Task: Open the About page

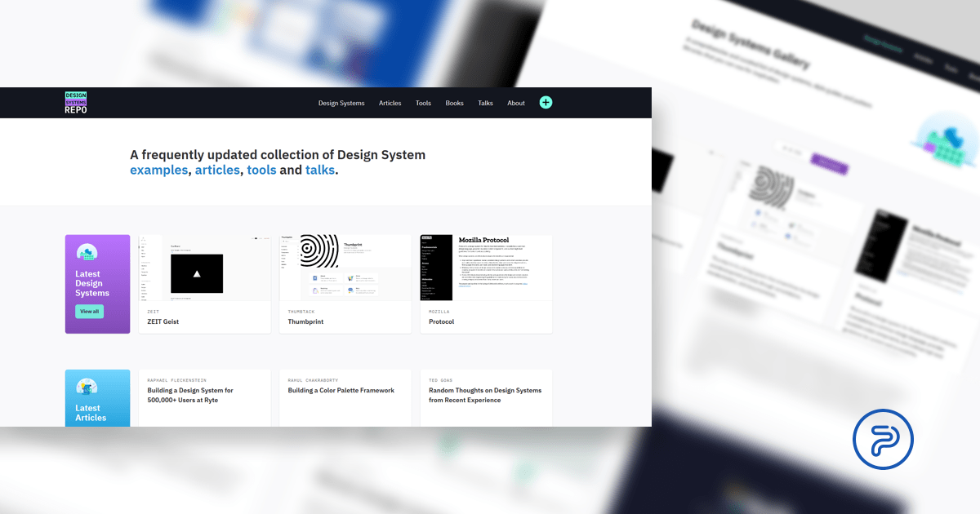Action: click(x=515, y=103)
